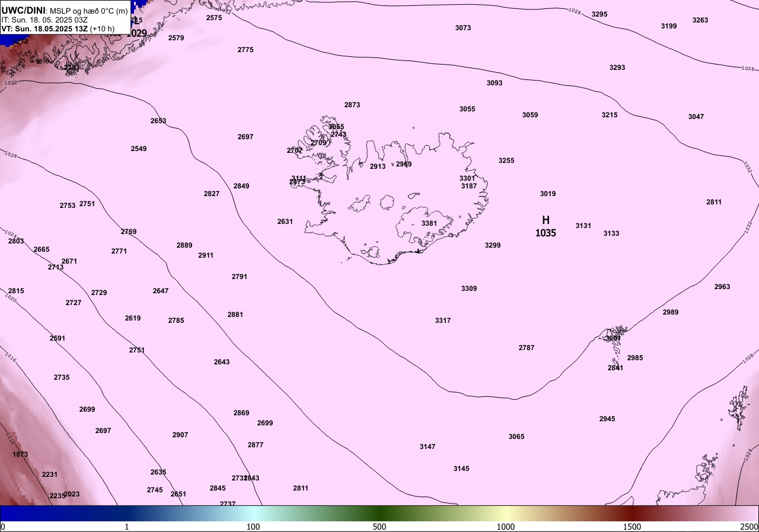Click the height value 1873
Screen dimensions: 759x532
click(20, 454)
